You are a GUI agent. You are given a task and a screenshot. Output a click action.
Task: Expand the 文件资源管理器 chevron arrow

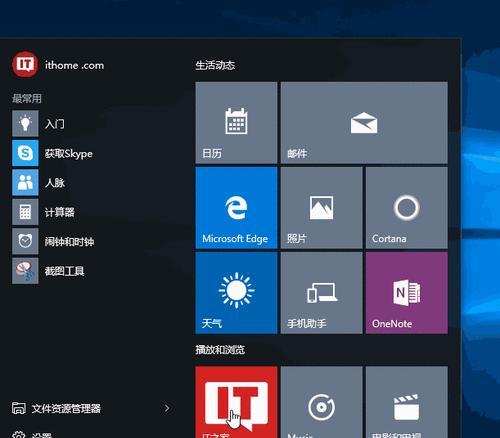[167, 408]
